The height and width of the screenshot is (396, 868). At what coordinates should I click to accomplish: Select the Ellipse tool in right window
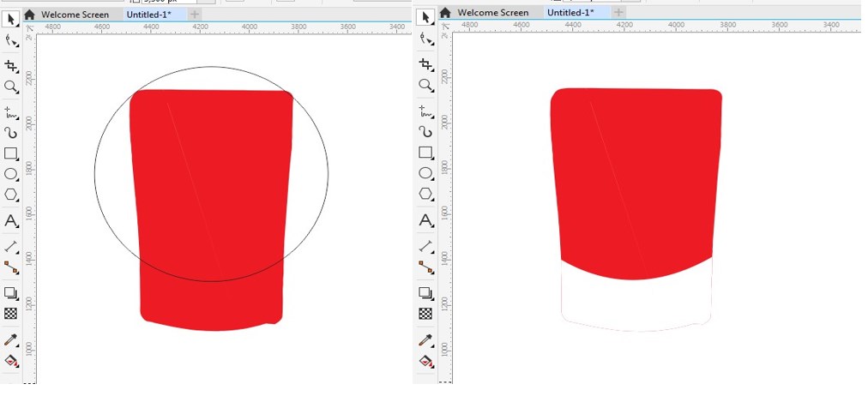(425, 173)
